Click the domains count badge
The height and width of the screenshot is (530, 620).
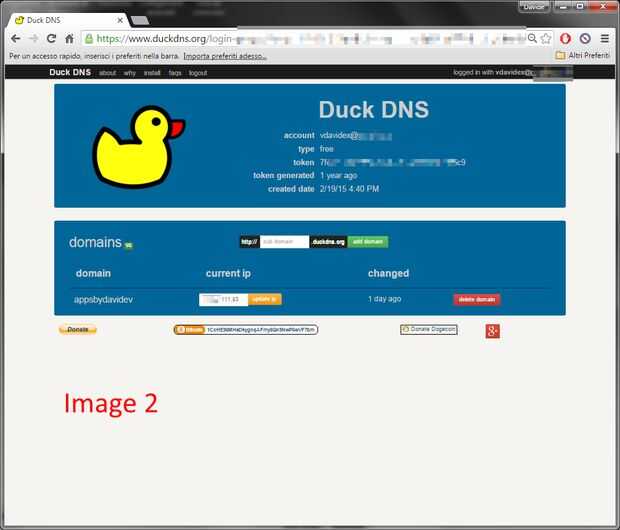pos(128,246)
